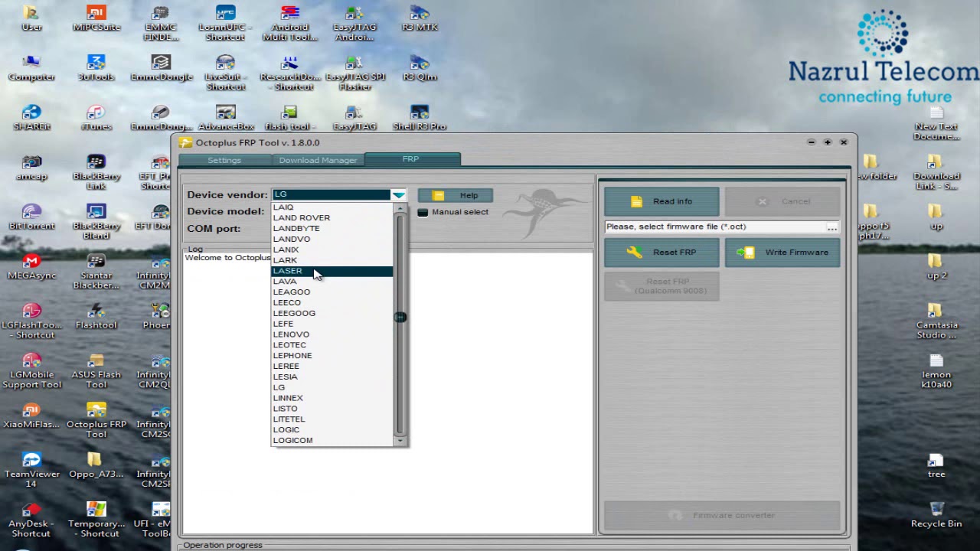Launch MEGAsync desktop icon
980x551 pixels.
pyautogui.click(x=31, y=267)
